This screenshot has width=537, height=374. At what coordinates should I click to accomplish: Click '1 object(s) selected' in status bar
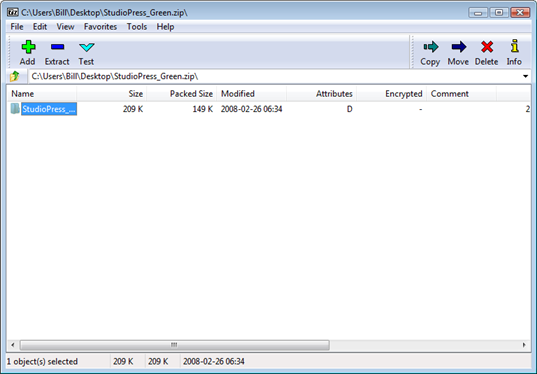coord(42,361)
